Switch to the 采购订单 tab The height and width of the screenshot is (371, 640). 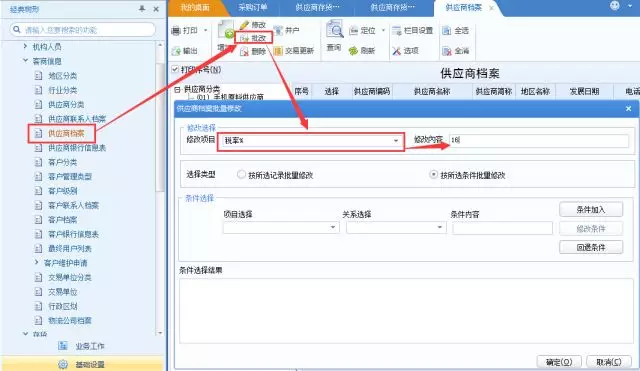coord(253,8)
